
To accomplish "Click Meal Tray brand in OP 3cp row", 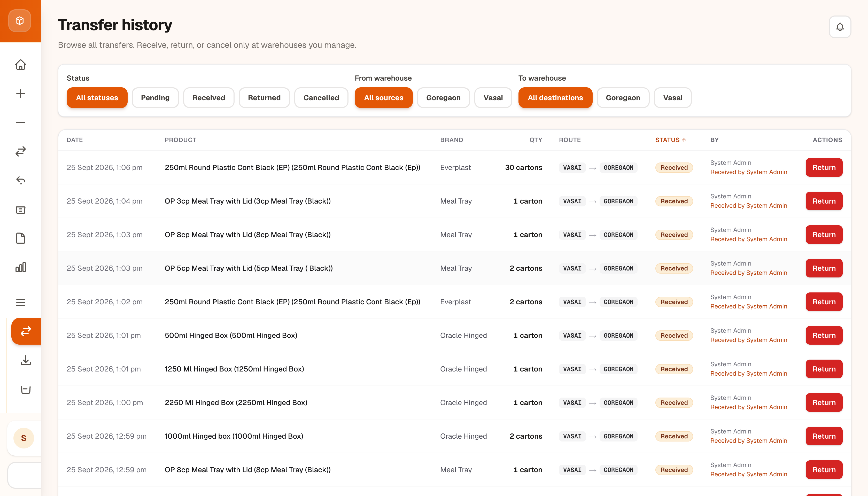I will click(x=456, y=201).
